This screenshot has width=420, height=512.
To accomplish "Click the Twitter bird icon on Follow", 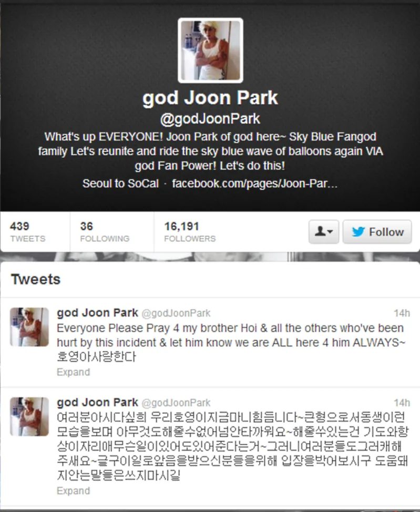I will pos(358,232).
